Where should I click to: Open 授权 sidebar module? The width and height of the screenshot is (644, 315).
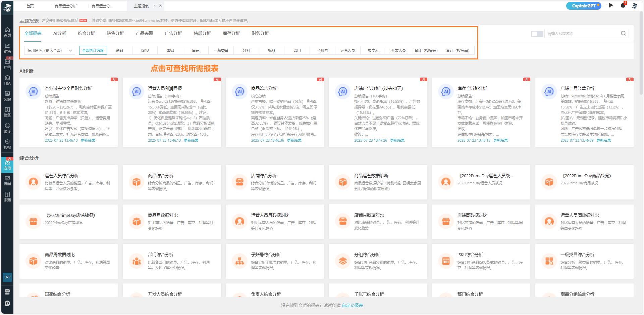pos(7,144)
